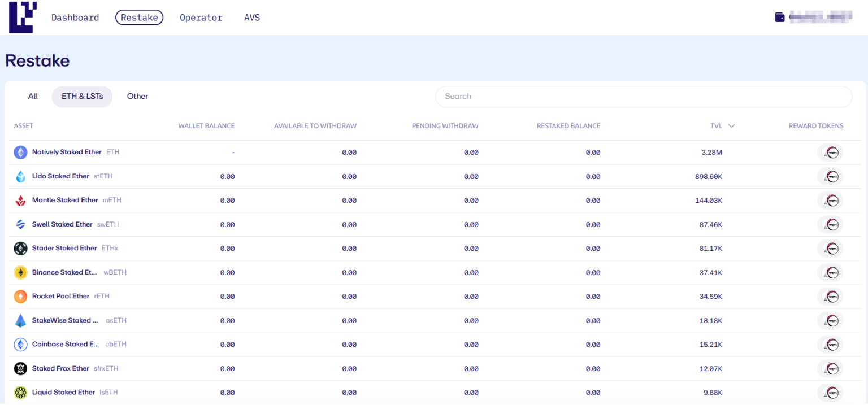Open the Liquid Staked Ether lsETH row
The height and width of the screenshot is (405, 868).
(63, 393)
